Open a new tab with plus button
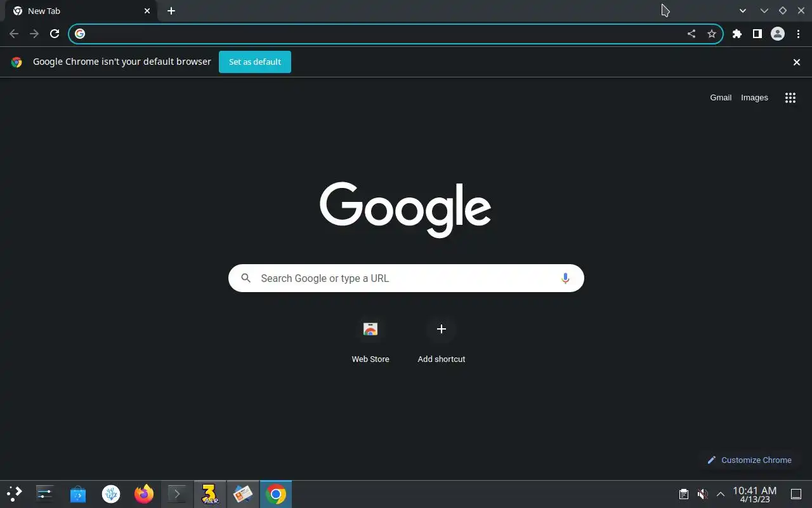Viewport: 812px width, 508px height. pyautogui.click(x=171, y=11)
